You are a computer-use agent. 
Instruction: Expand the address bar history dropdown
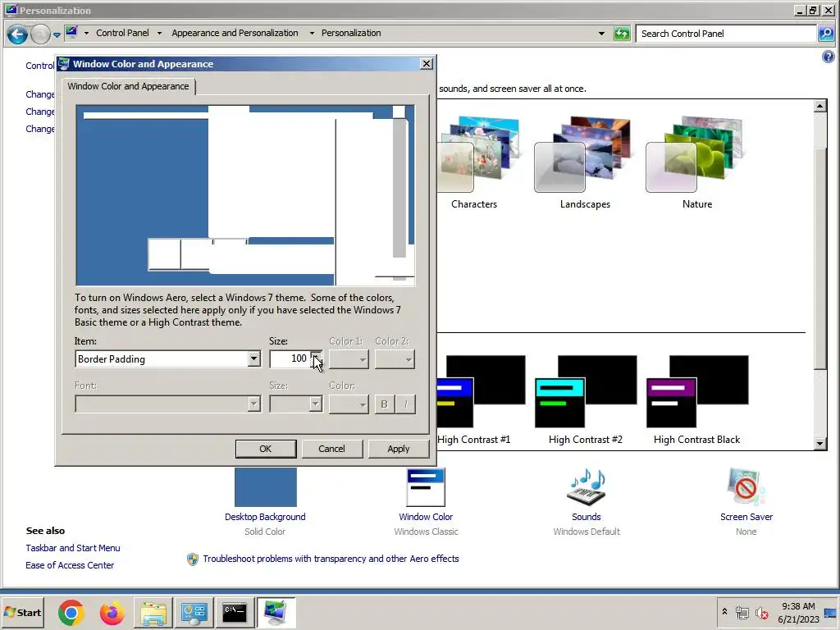[x=601, y=33]
